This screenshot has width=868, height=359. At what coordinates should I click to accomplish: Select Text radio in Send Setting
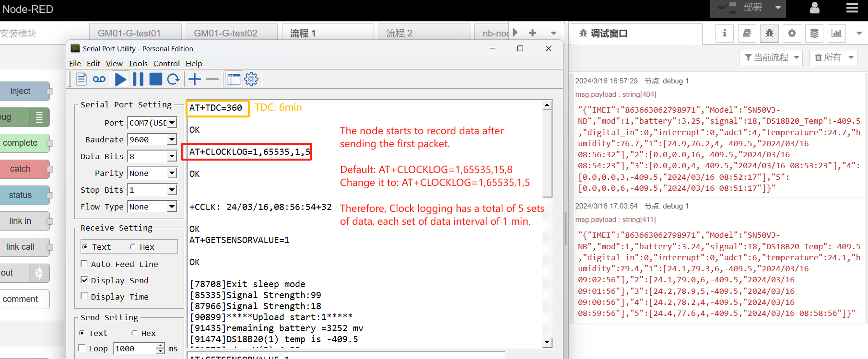[82, 333]
